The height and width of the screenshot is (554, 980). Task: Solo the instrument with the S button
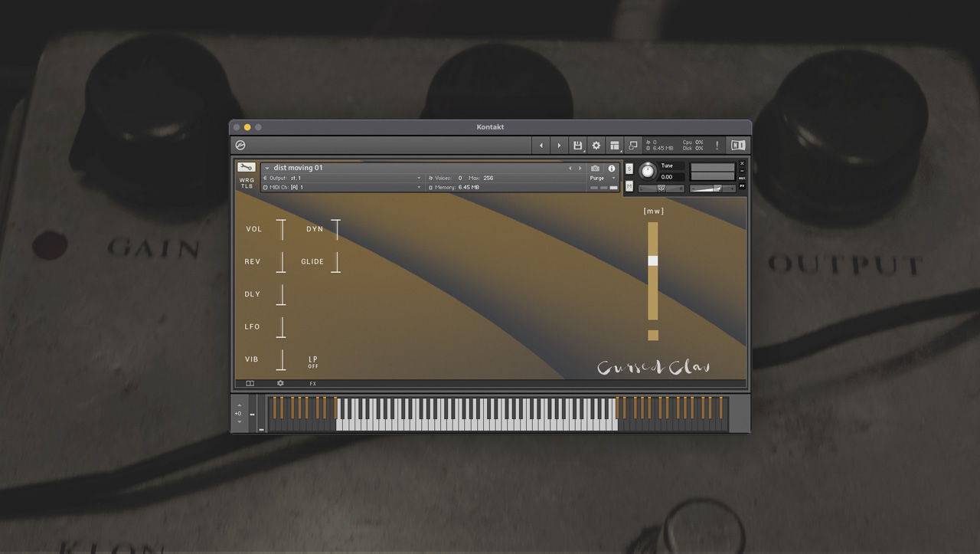(x=629, y=169)
